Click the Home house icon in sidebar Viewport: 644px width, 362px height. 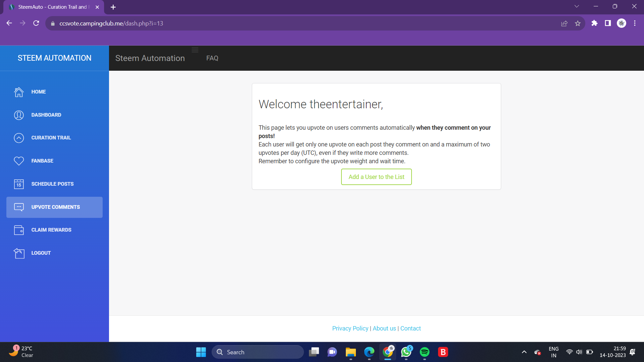coord(19,92)
